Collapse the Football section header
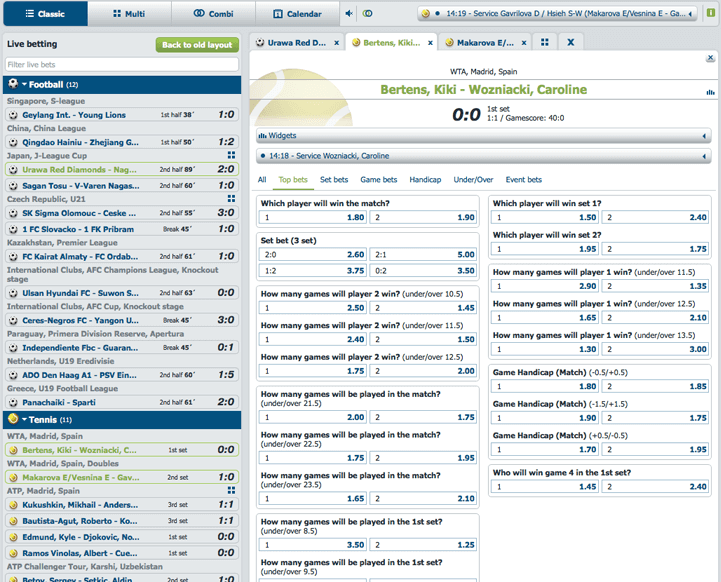The image size is (721, 582). [122, 85]
